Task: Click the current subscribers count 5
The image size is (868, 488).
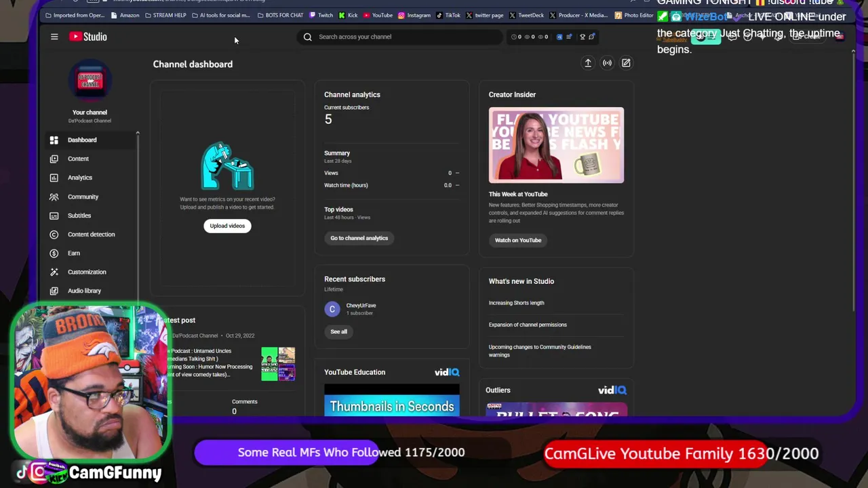Action: coord(328,119)
